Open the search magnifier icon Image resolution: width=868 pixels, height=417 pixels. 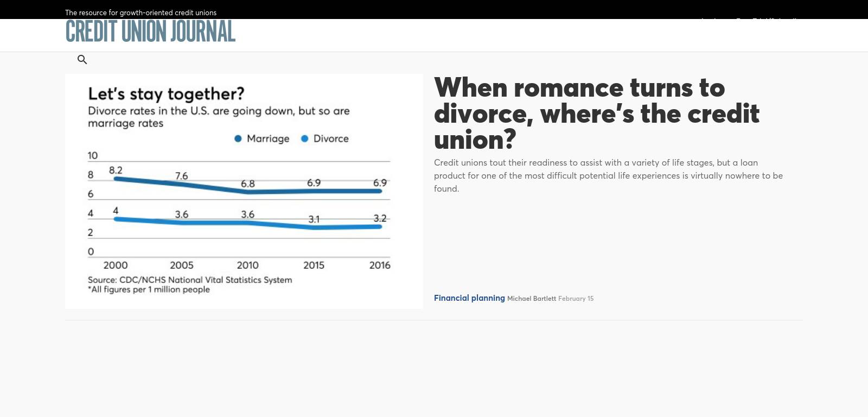(82, 60)
